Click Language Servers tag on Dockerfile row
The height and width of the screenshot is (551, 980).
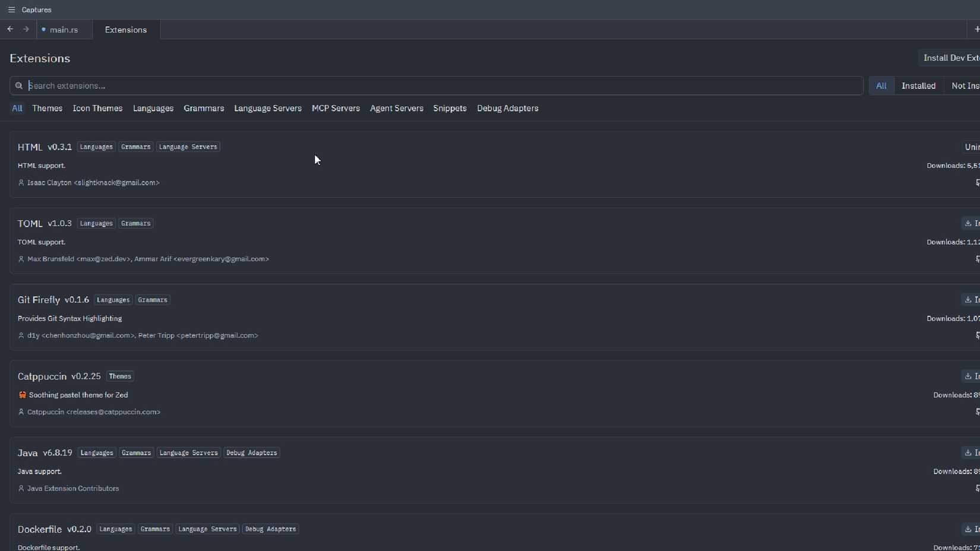(x=207, y=529)
